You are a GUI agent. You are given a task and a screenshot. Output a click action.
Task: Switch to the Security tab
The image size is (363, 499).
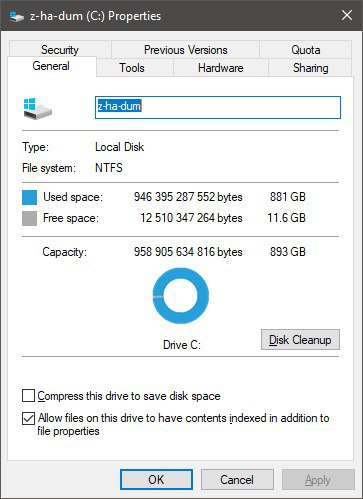(x=60, y=50)
